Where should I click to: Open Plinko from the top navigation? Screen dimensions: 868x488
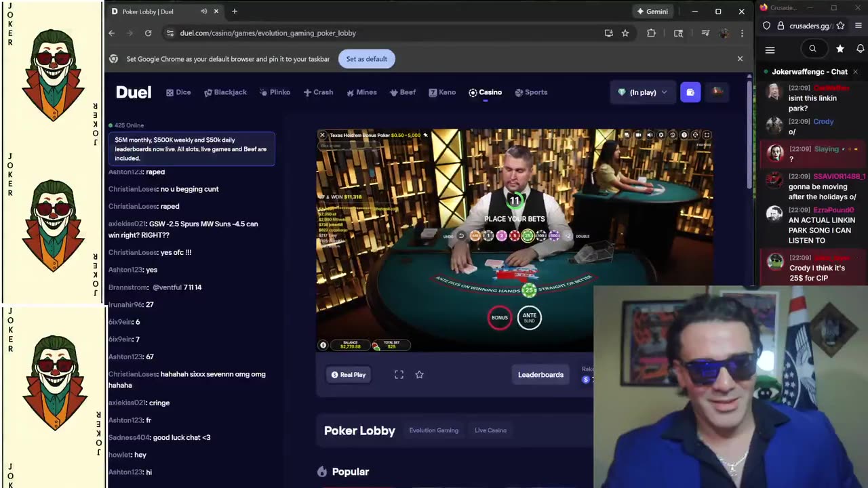[x=275, y=92]
